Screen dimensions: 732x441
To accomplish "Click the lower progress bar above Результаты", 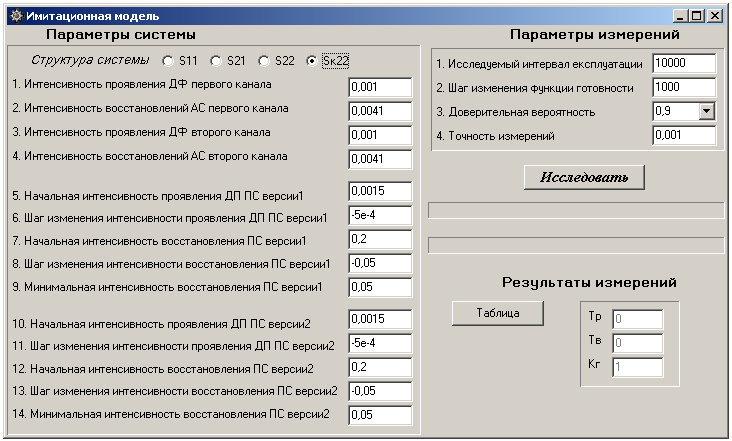I will pyautogui.click(x=576, y=245).
